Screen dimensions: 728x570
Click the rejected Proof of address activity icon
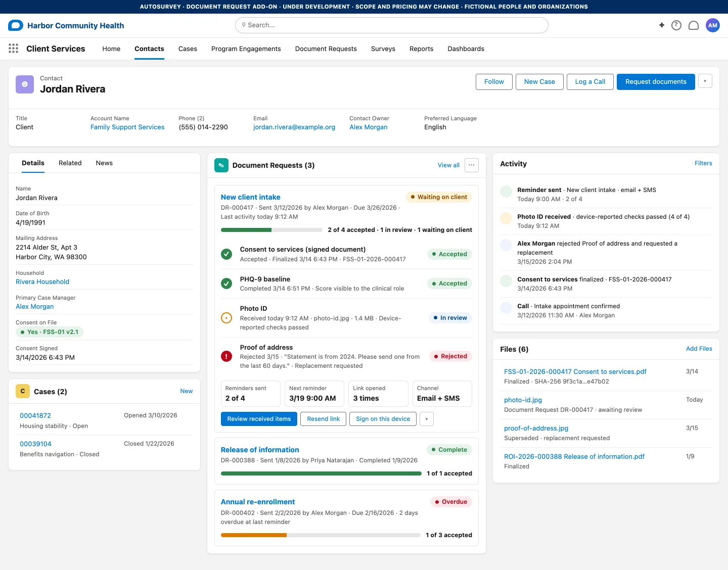506,245
